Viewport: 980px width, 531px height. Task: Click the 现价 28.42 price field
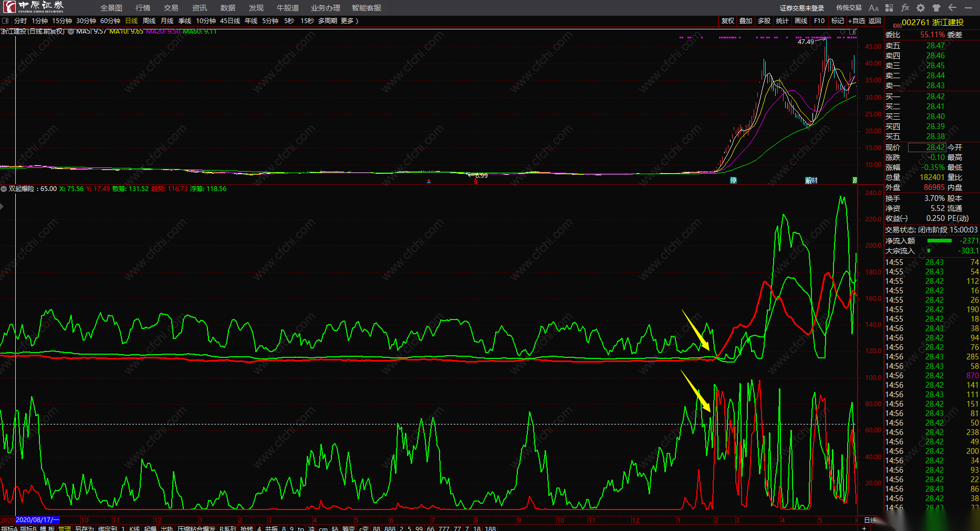click(927, 147)
